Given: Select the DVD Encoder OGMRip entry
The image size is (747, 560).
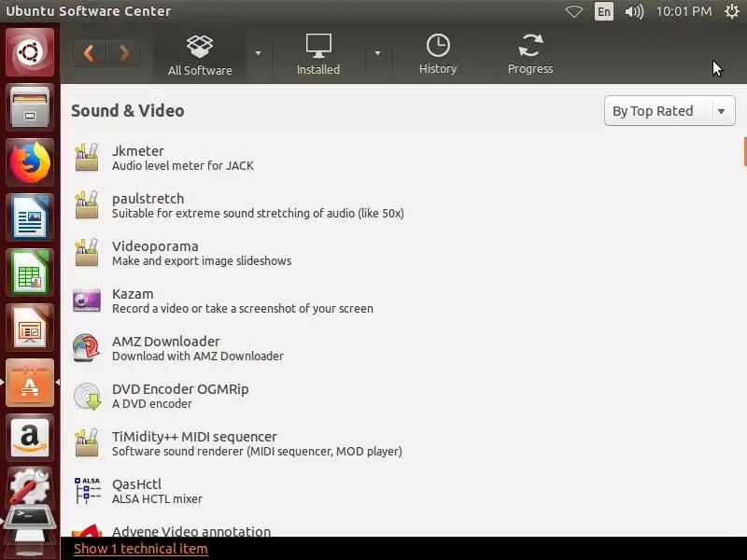Looking at the screenshot, I should [402, 396].
